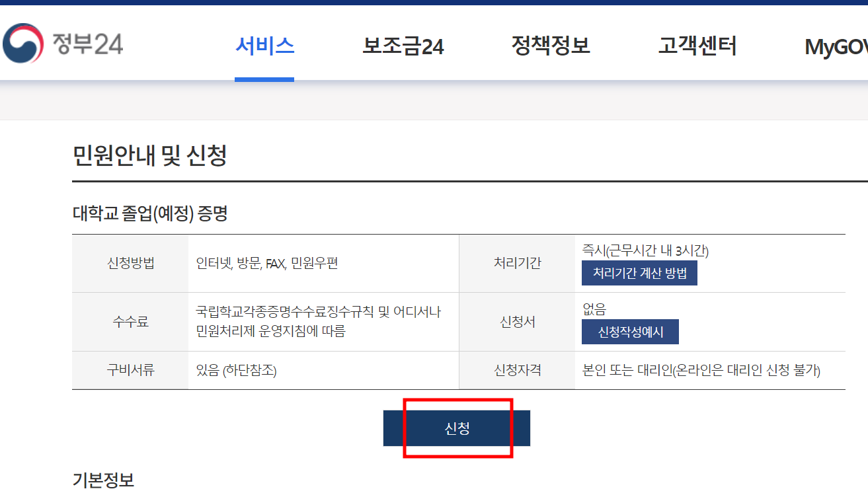Click the 신청작성예시 button

[x=630, y=332]
